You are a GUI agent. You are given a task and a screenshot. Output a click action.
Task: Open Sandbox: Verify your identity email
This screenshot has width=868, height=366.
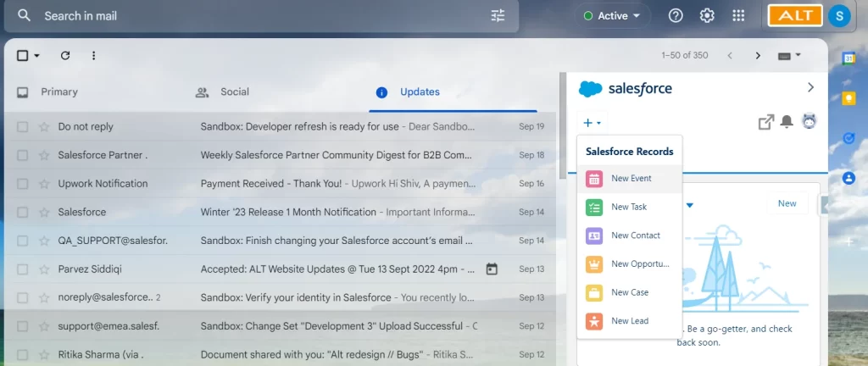pyautogui.click(x=280, y=297)
